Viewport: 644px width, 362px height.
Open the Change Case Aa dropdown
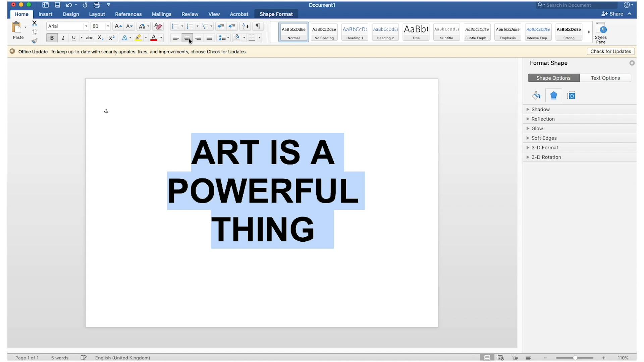coord(144,26)
